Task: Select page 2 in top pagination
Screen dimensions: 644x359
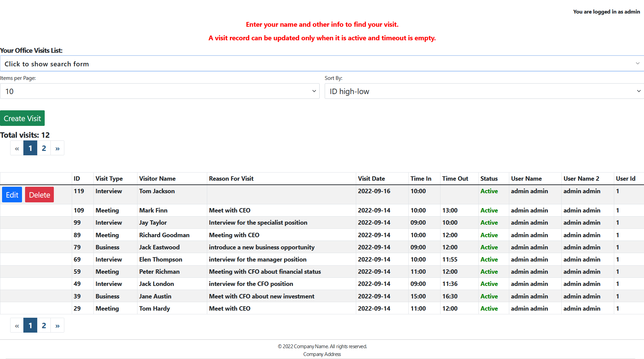Action: click(44, 148)
